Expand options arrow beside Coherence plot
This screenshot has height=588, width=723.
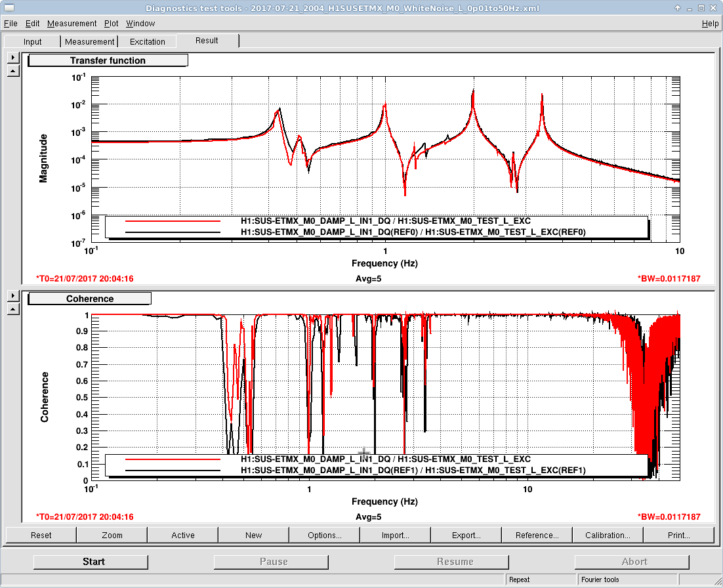click(x=13, y=295)
